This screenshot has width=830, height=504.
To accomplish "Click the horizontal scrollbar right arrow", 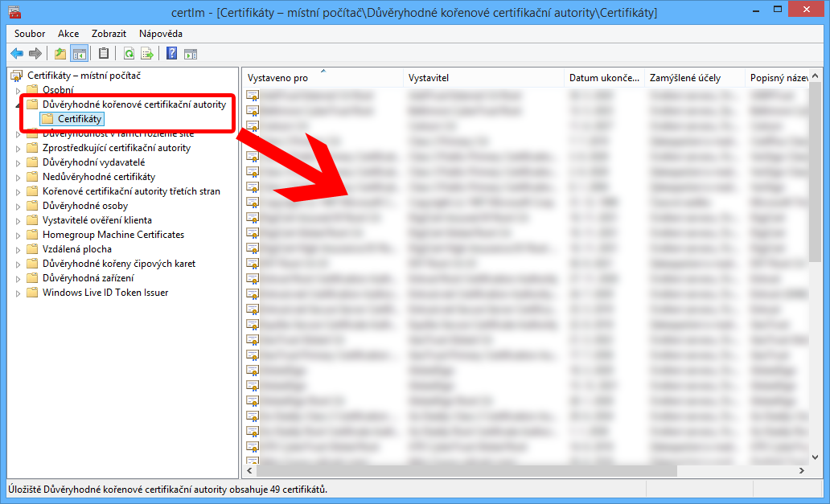I will 802,470.
